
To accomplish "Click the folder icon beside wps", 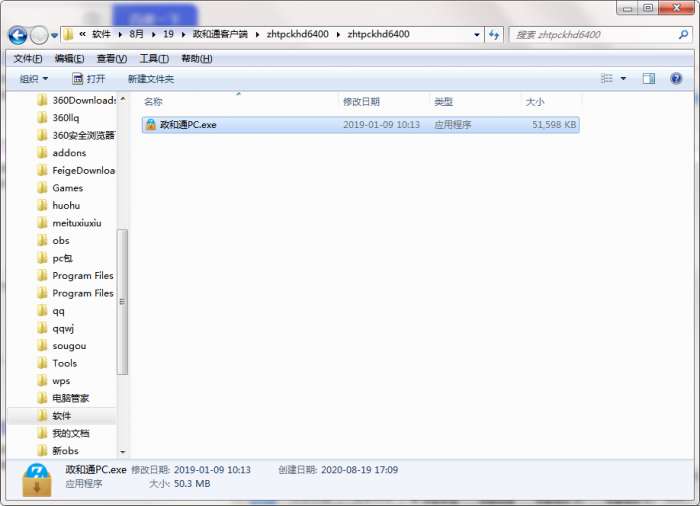I will pyautogui.click(x=42, y=381).
